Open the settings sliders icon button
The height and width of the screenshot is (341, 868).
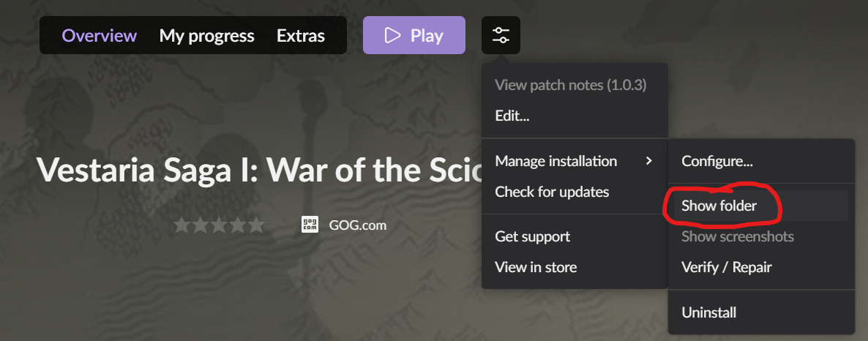[x=501, y=35]
